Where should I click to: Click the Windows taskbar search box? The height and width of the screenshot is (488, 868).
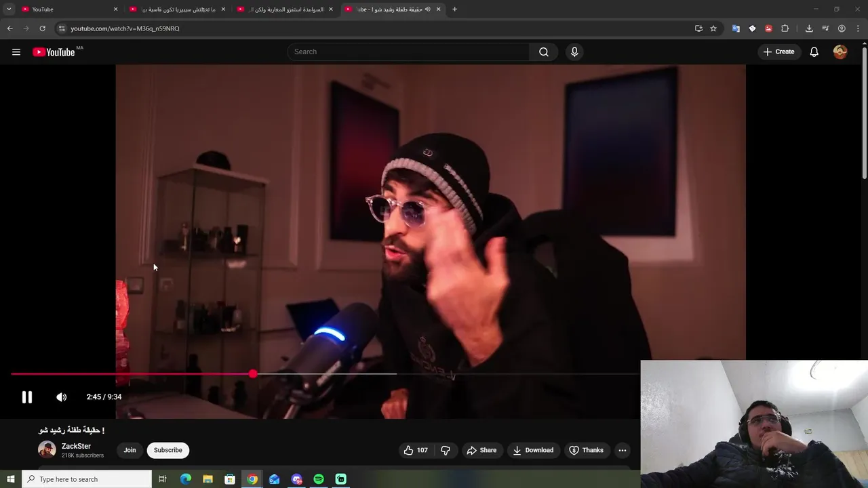pyautogui.click(x=87, y=479)
